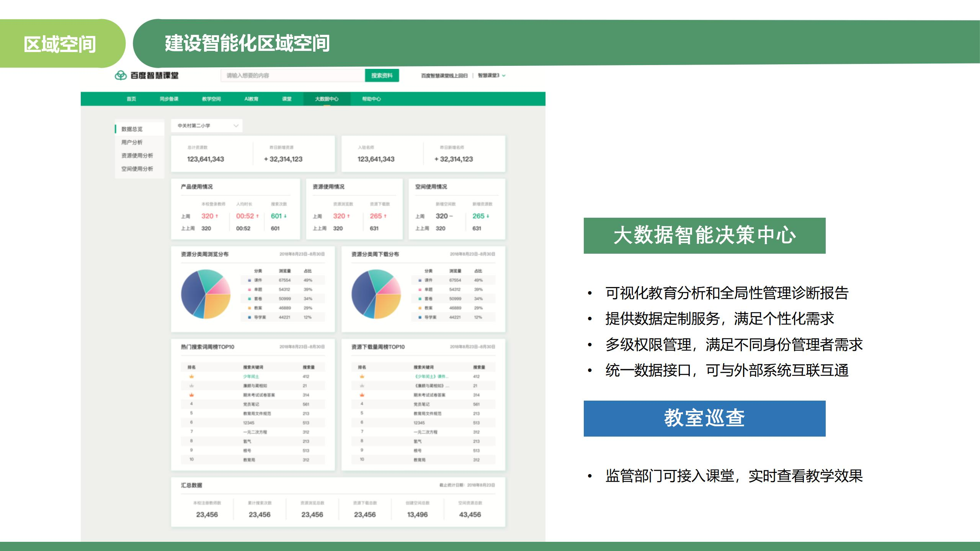The height and width of the screenshot is (551, 980).
Task: Open the 百度智慧课堂线上回归 link
Action: [x=444, y=75]
